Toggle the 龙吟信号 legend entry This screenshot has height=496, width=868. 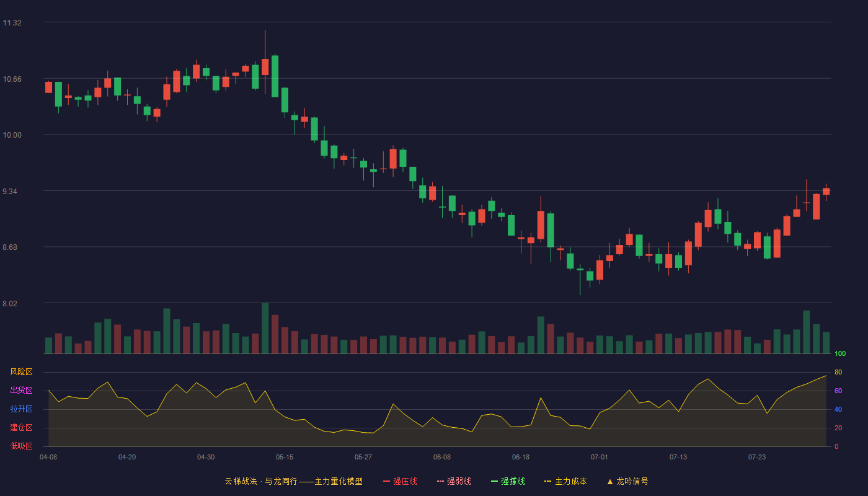tap(627, 481)
